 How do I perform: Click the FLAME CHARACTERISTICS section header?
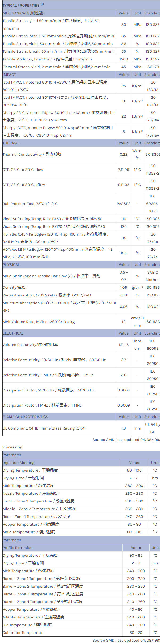[25, 417]
